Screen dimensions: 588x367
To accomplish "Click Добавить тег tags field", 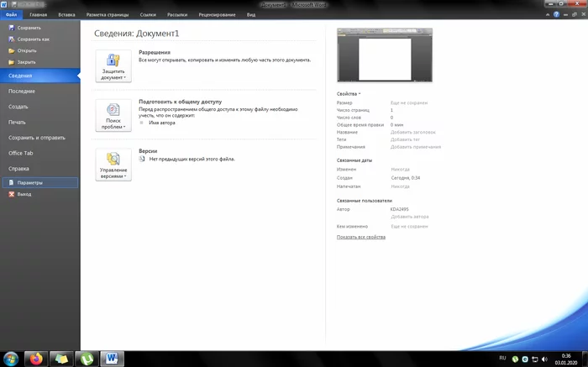I will tap(405, 139).
